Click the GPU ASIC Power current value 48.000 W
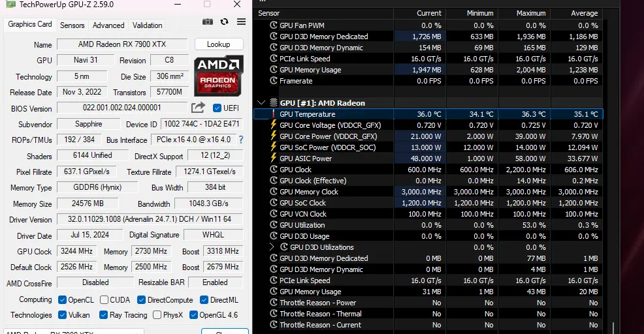Screen dimensions: 644x334 coord(425,159)
